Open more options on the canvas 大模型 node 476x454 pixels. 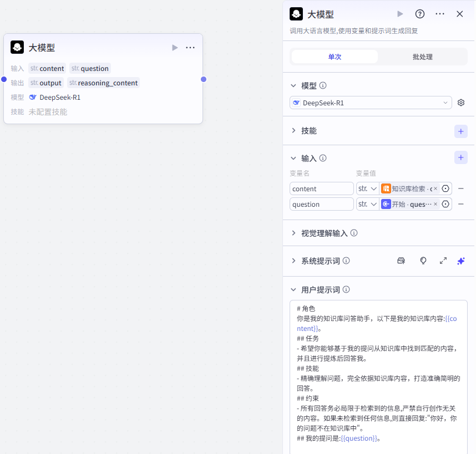(x=190, y=48)
